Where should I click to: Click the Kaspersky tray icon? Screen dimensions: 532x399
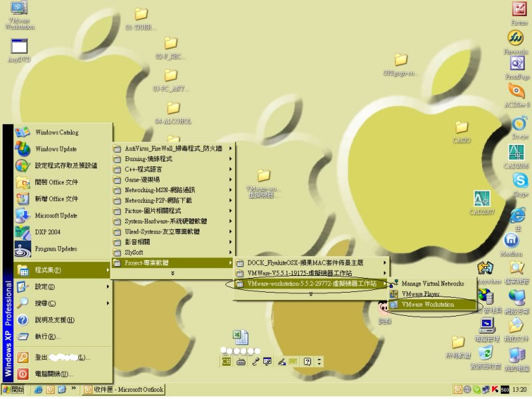click(495, 390)
